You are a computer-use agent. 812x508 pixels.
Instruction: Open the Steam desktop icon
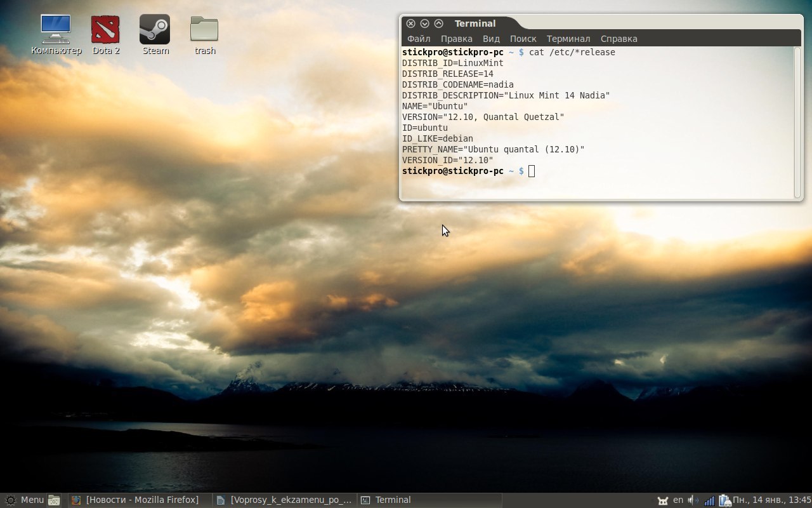(x=155, y=35)
